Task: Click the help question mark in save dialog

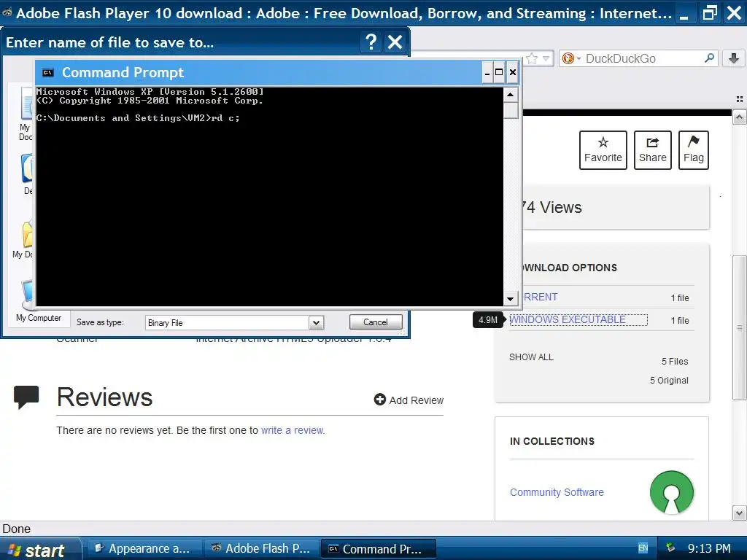Action: click(371, 42)
